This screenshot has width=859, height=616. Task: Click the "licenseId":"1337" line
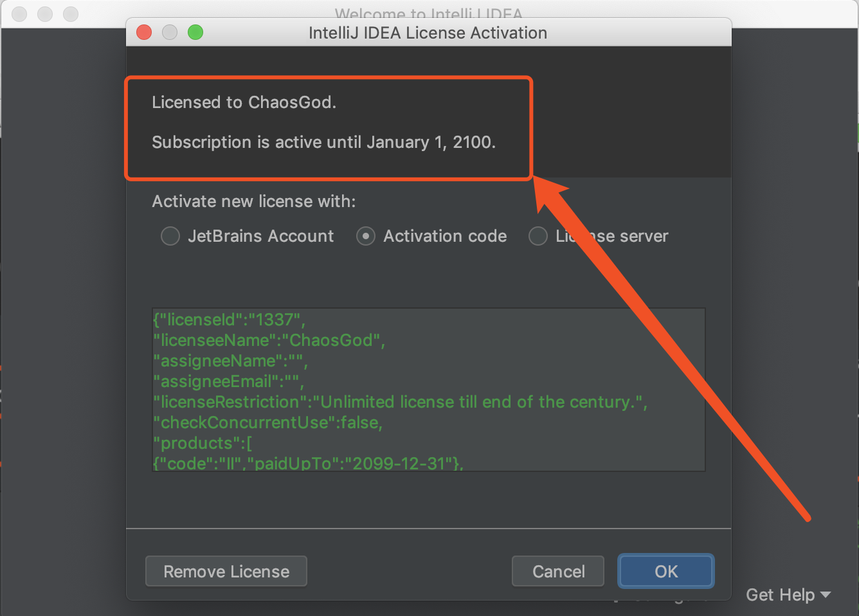pyautogui.click(x=229, y=320)
